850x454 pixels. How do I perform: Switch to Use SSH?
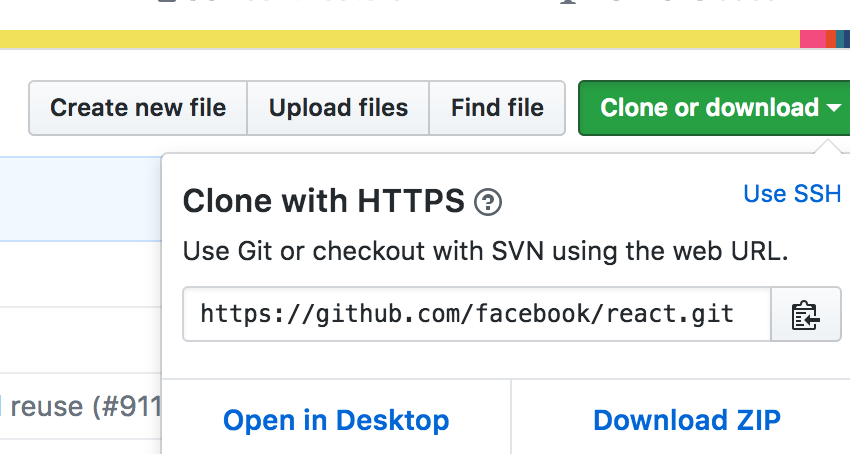pos(792,194)
